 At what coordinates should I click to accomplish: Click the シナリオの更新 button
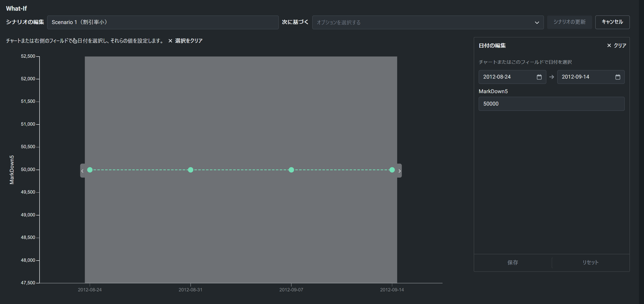coord(569,22)
